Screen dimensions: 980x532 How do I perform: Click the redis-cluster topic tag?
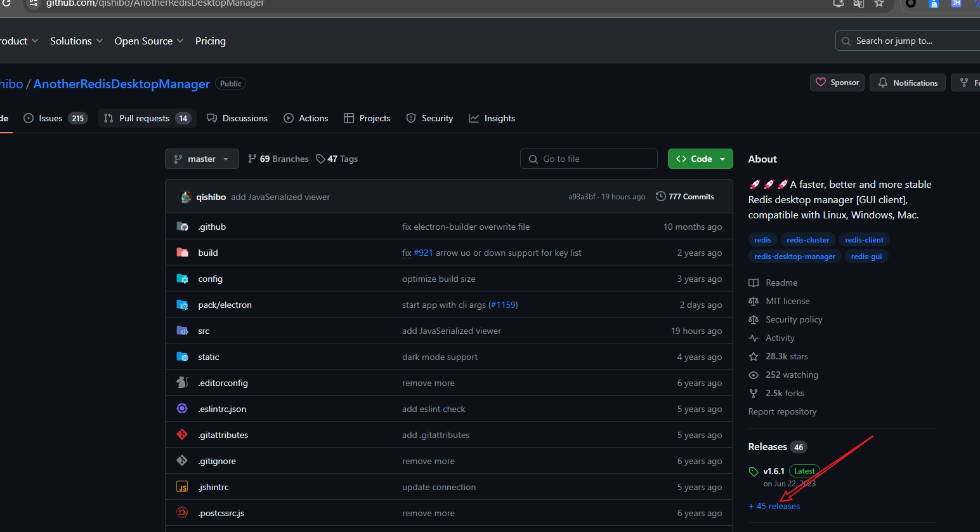(x=808, y=240)
